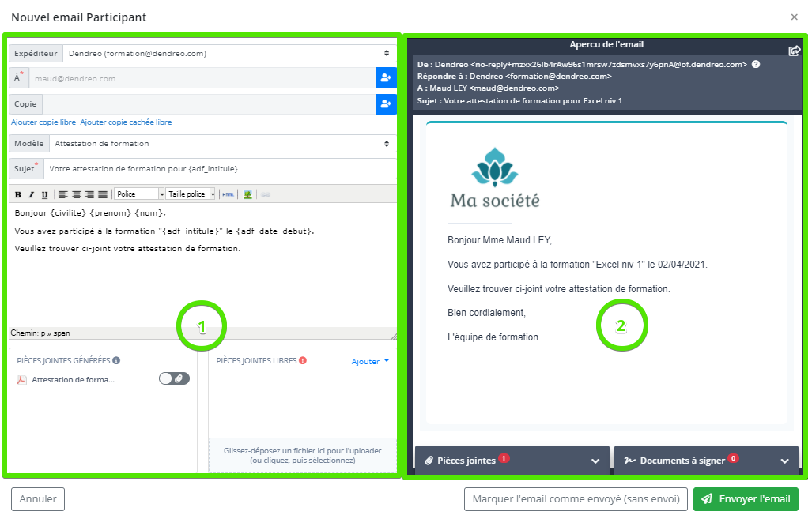The width and height of the screenshot is (812, 519).
Task: Click the À recipient input field
Action: point(202,79)
